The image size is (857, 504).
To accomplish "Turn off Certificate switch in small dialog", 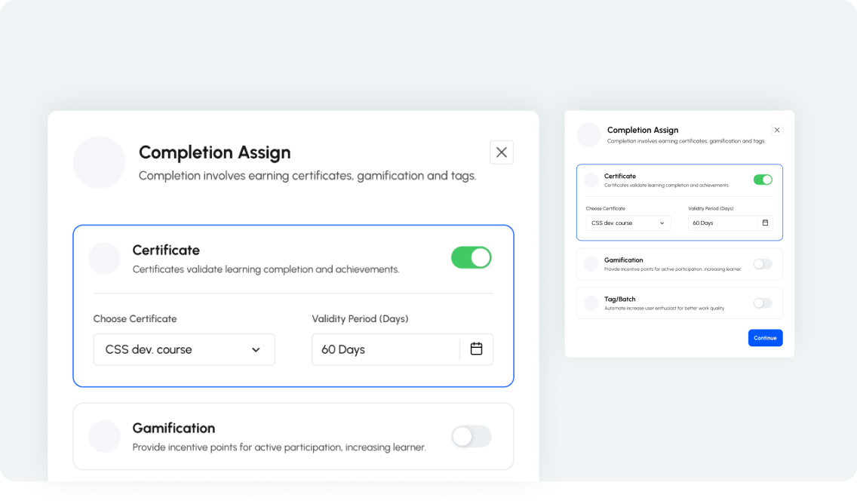I will tap(763, 180).
